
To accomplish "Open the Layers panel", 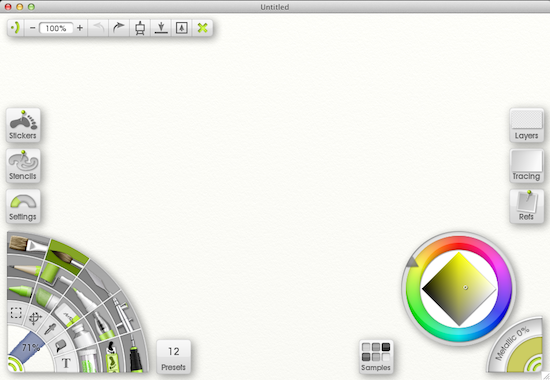I will click(x=526, y=125).
